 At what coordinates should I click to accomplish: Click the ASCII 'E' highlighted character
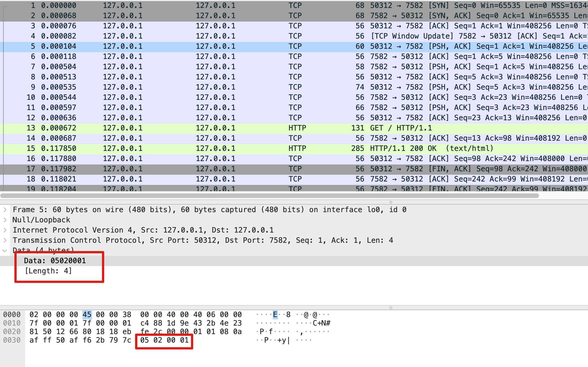(x=275, y=315)
